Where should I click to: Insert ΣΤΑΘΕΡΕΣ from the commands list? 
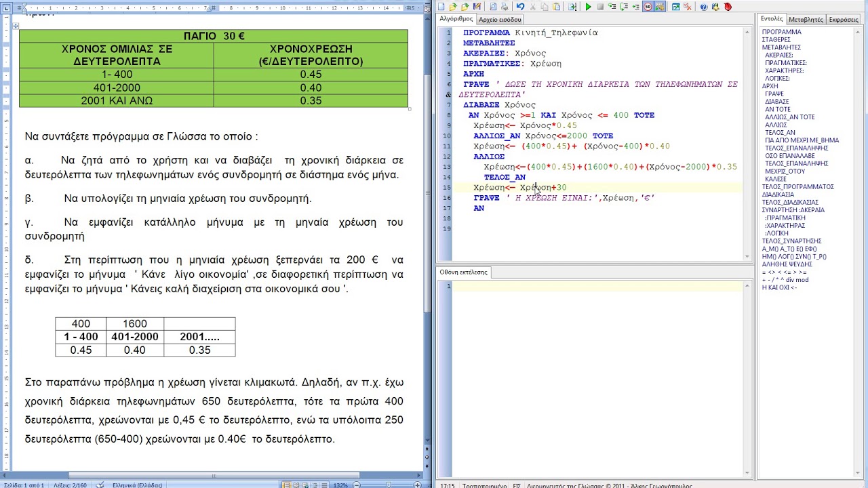click(x=776, y=40)
